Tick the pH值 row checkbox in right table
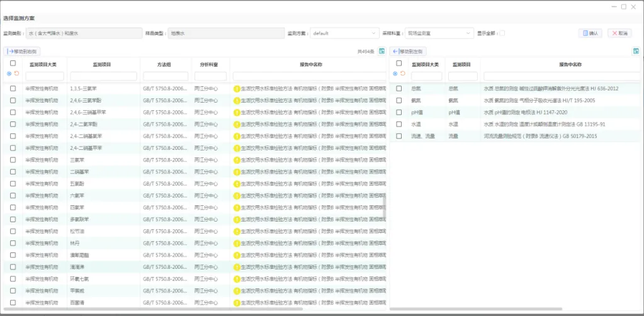Screen dimensions: 644x316 tap(398, 112)
